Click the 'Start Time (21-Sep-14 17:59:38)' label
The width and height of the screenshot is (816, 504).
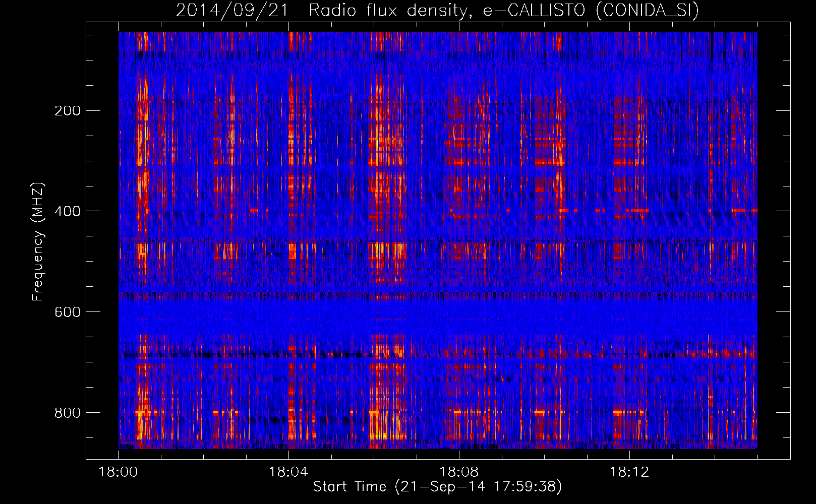tap(437, 486)
